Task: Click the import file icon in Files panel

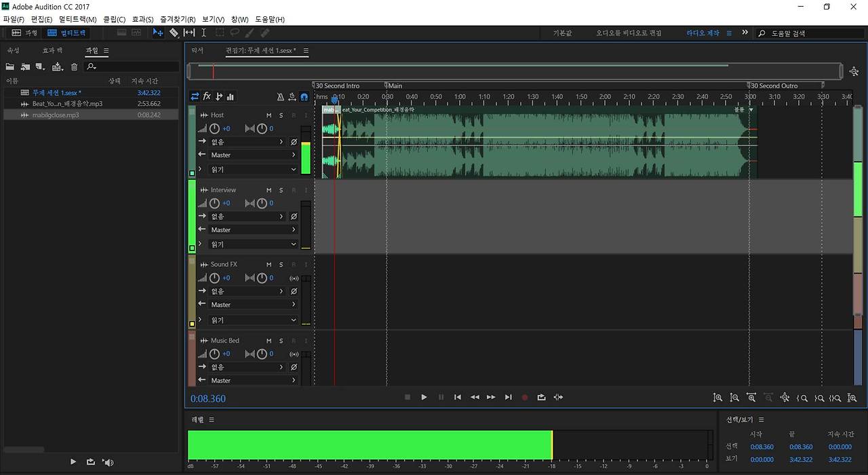Action: tap(25, 66)
